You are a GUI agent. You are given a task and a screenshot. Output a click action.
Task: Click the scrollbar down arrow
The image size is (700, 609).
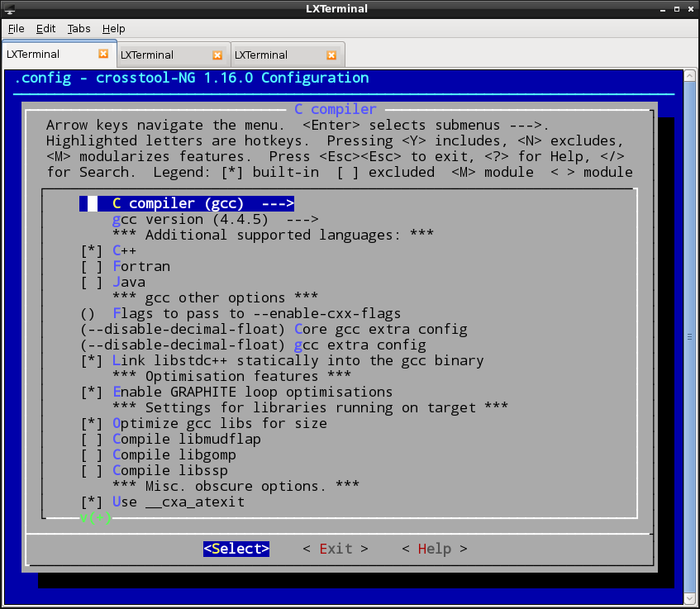(x=690, y=598)
